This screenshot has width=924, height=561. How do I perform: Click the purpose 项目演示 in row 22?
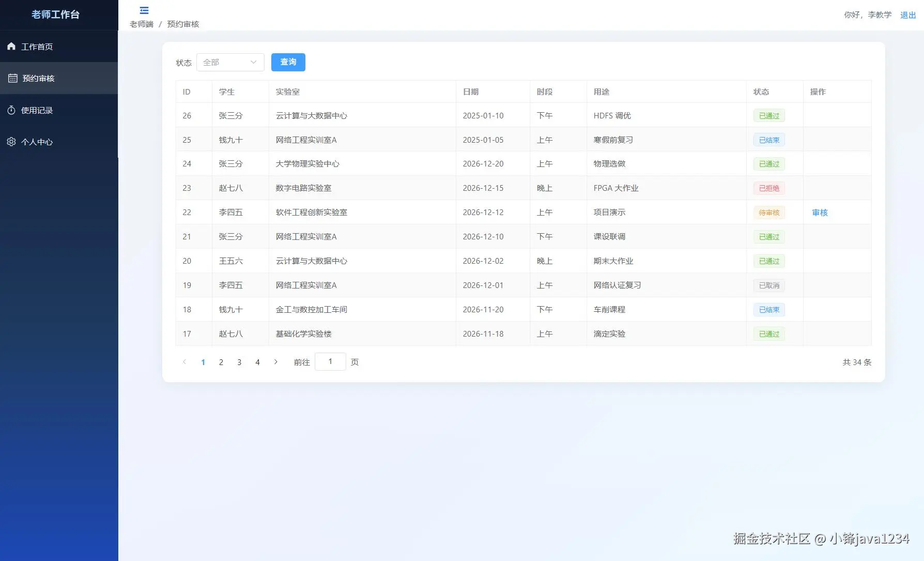609,213
